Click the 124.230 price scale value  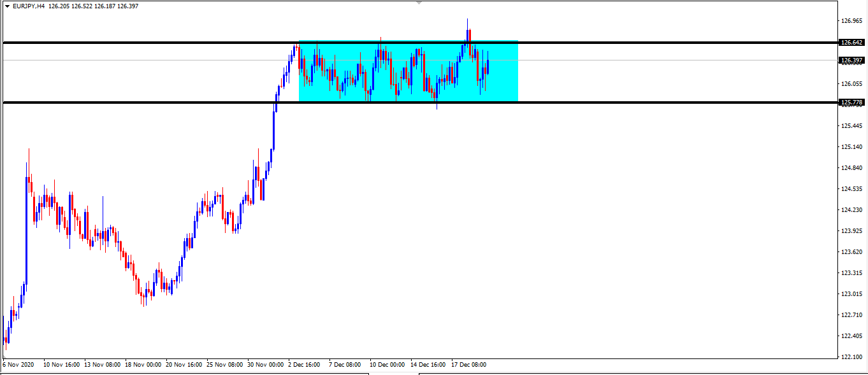point(851,210)
